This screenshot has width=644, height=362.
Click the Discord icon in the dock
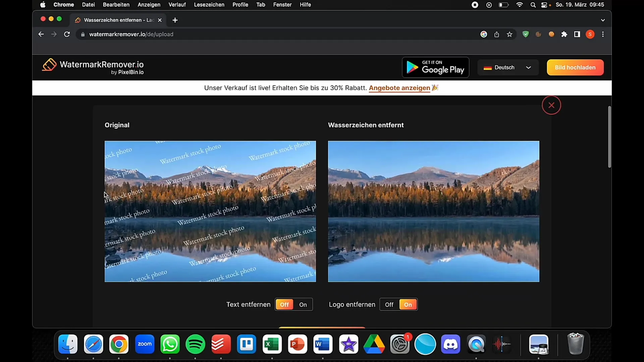pos(450,344)
